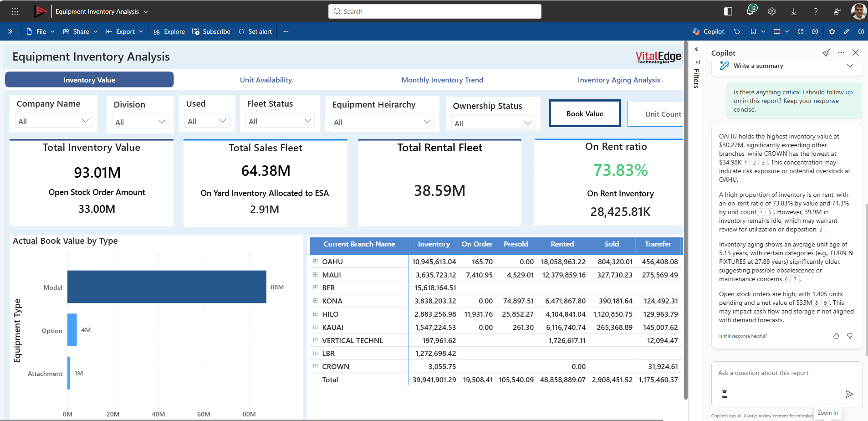Viewport: 868px width, 421px height.
Task: Open the Ownership Status dropdown
Action: click(x=527, y=123)
